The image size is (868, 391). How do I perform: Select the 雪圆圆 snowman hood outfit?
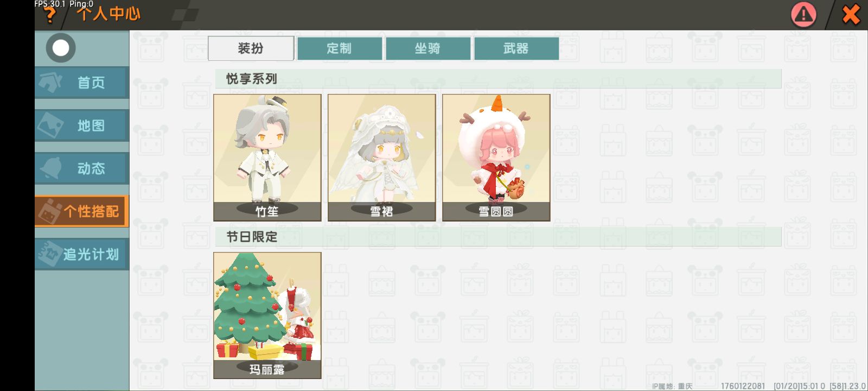(496, 157)
